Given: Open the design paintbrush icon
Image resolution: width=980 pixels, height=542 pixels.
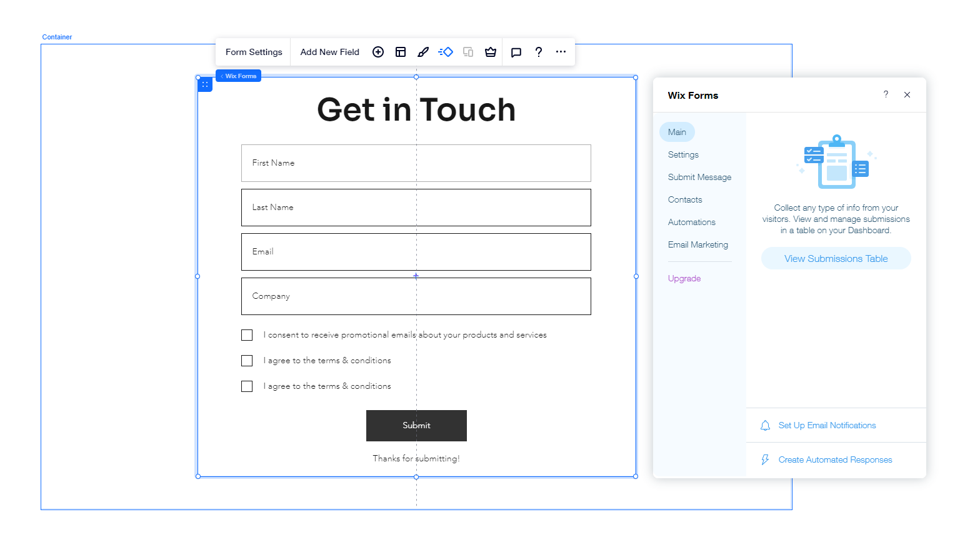Looking at the screenshot, I should (423, 52).
